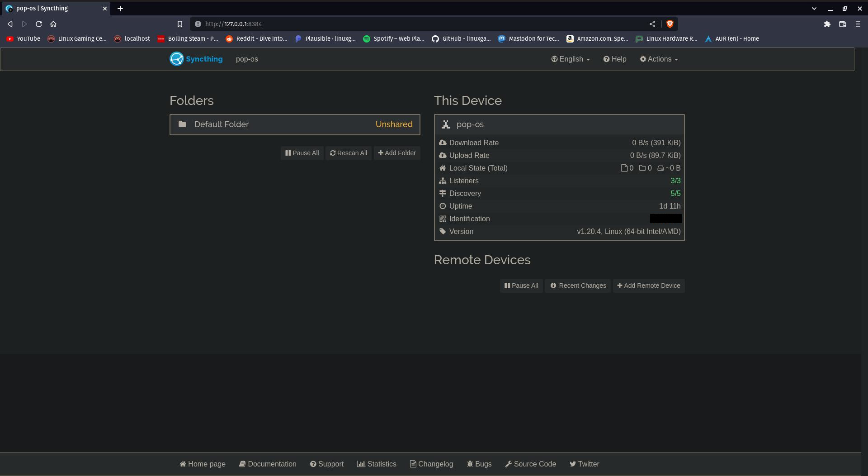
Task: Click the Uptime clock icon
Action: pyautogui.click(x=443, y=206)
